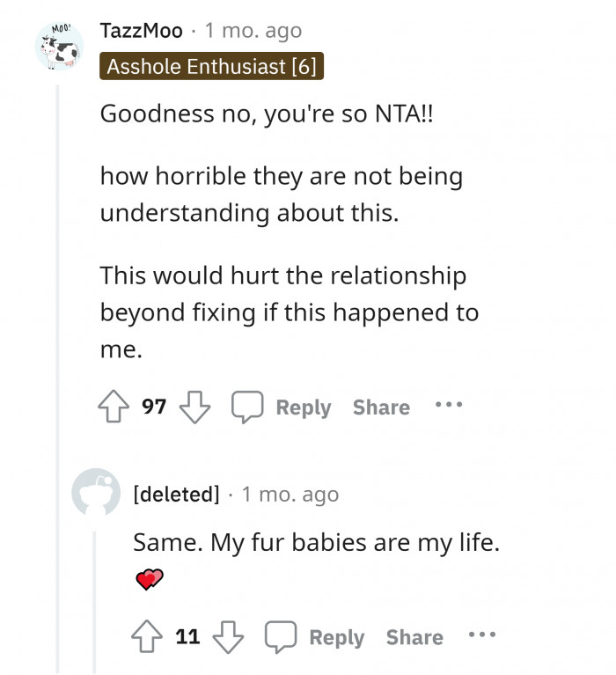Viewport: 616px width, 675px height.
Task: Open the TazzMoo username profile link
Action: 142,31
